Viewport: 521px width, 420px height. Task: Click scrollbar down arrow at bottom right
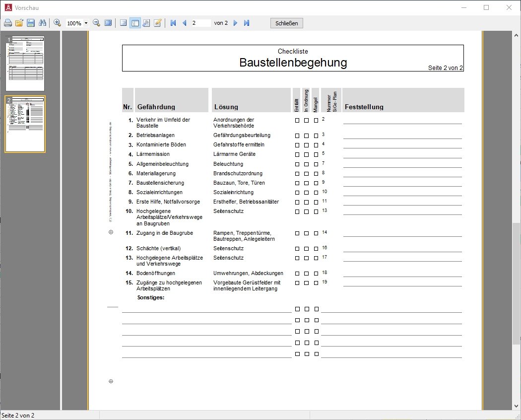point(516,406)
